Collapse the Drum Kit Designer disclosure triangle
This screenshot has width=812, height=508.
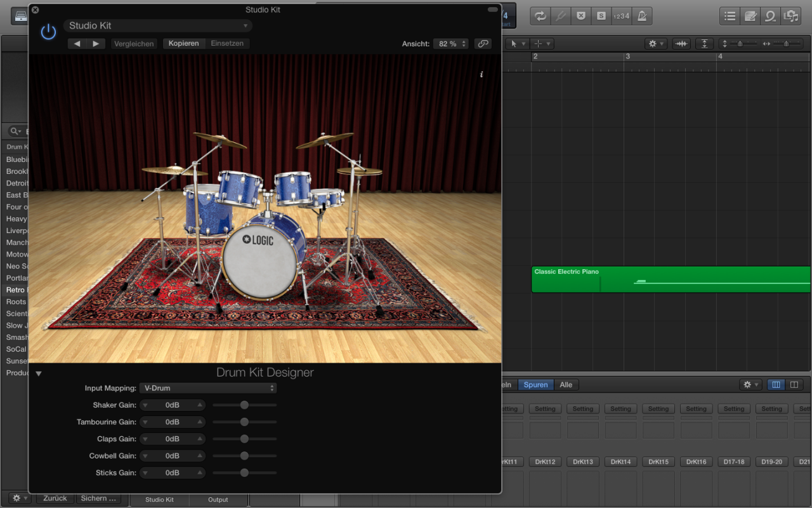pos(39,373)
